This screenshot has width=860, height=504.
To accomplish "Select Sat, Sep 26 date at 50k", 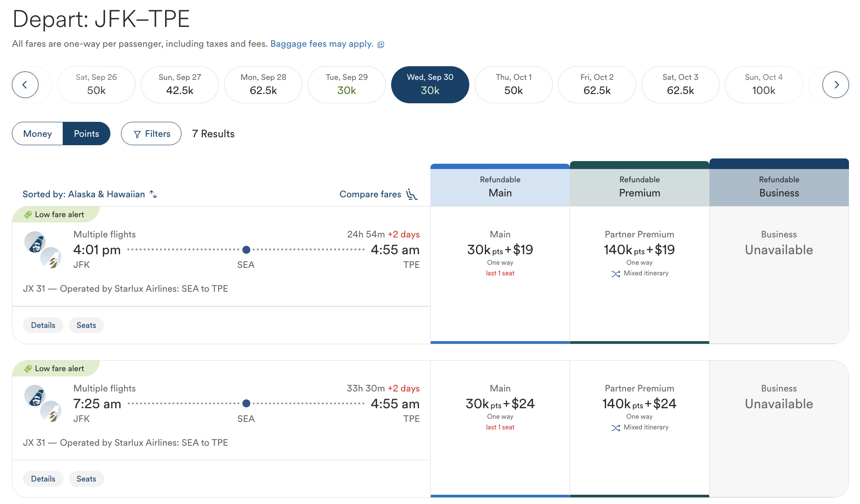I will click(96, 85).
